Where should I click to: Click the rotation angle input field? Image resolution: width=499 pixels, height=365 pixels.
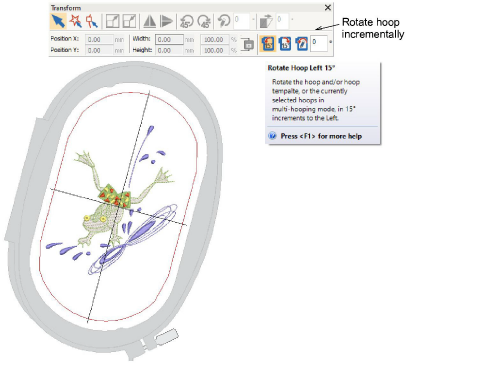coord(242,21)
